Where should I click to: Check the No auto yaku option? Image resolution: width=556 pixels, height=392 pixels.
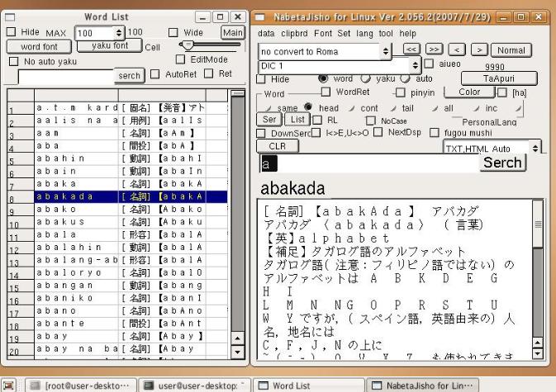pos(13,61)
